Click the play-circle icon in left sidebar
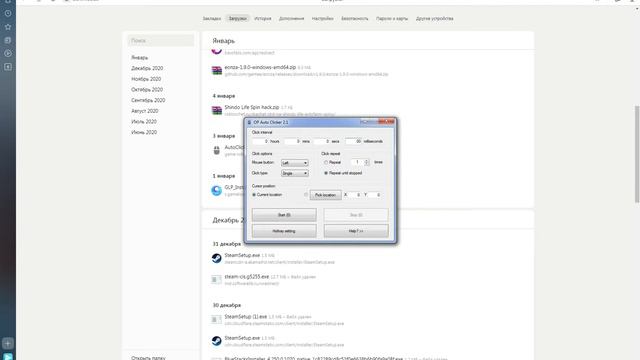 tap(8, 53)
